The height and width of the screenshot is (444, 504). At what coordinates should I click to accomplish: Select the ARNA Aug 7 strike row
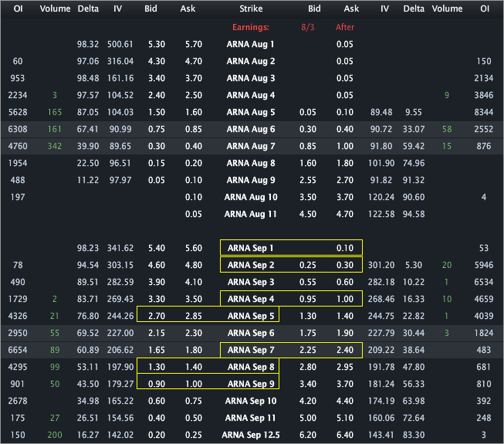(x=252, y=146)
